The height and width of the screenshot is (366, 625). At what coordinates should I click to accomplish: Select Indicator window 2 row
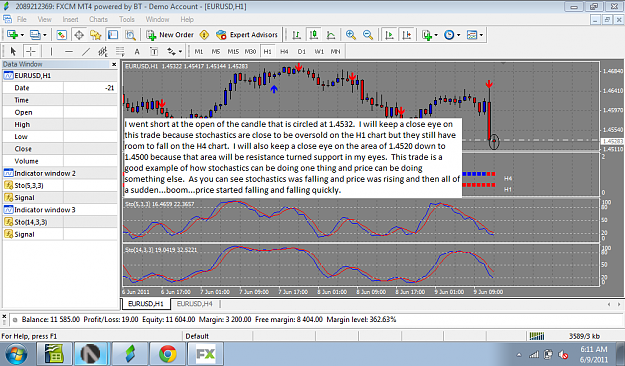pyautogui.click(x=60, y=173)
